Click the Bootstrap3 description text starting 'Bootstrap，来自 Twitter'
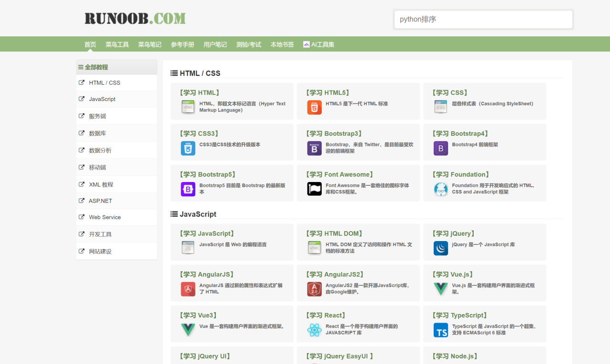The height and width of the screenshot is (364, 610). click(x=369, y=148)
